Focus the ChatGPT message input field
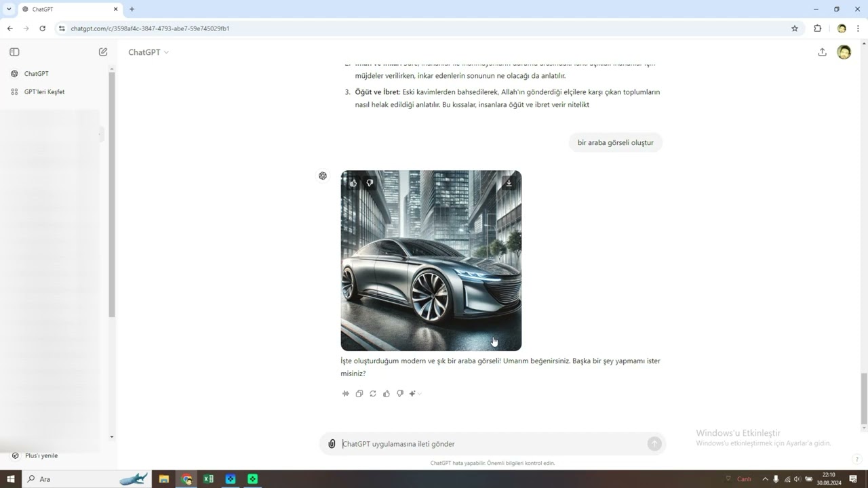The width and height of the screenshot is (868, 488). pos(493,444)
